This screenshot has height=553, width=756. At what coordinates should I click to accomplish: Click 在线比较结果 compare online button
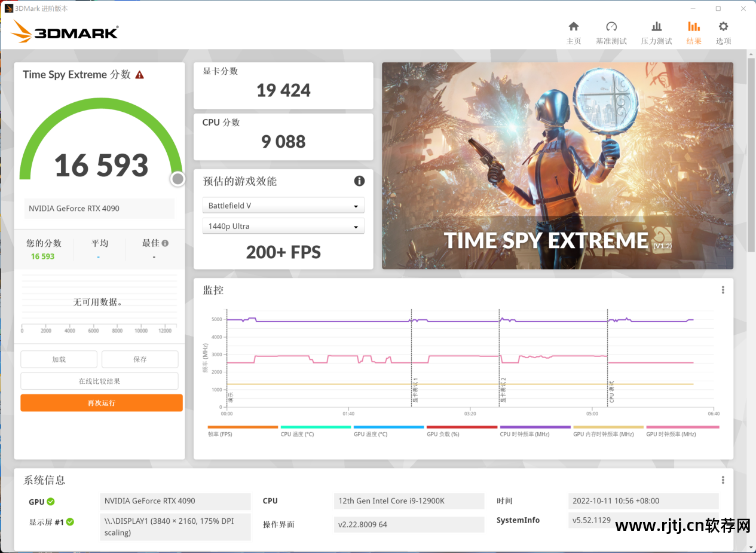click(99, 381)
